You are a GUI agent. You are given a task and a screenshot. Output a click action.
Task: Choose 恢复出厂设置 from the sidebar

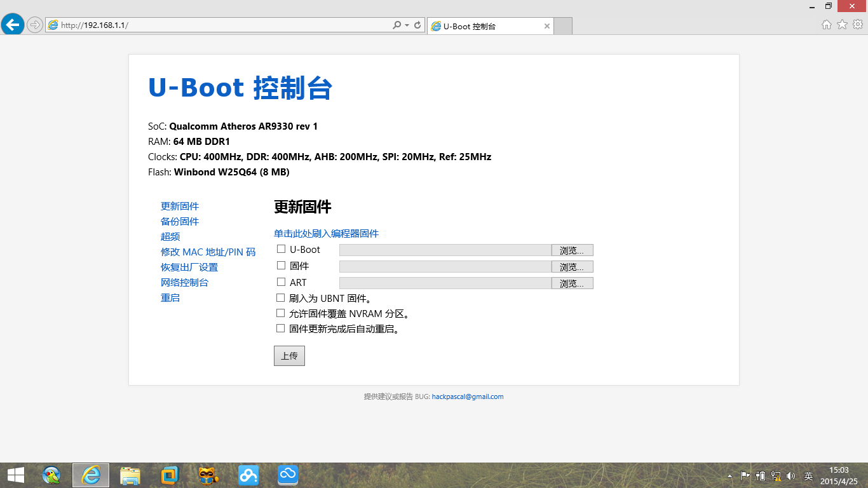pyautogui.click(x=189, y=268)
